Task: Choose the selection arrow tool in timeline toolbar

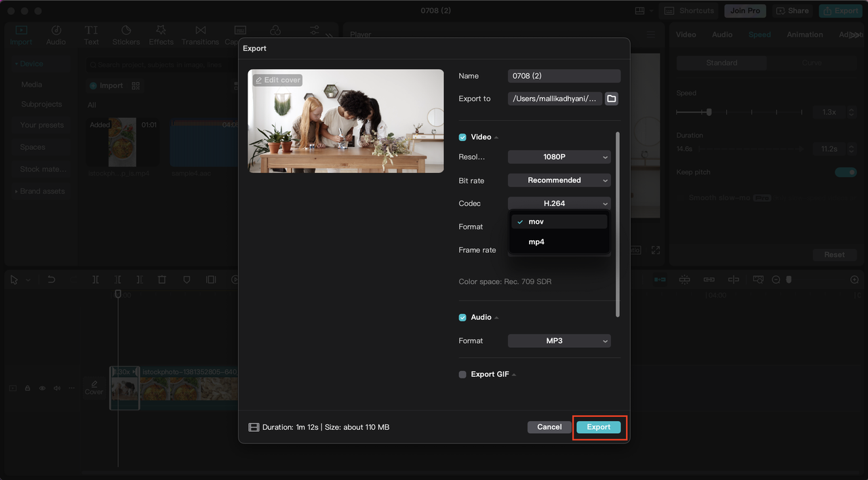Action: coord(14,279)
